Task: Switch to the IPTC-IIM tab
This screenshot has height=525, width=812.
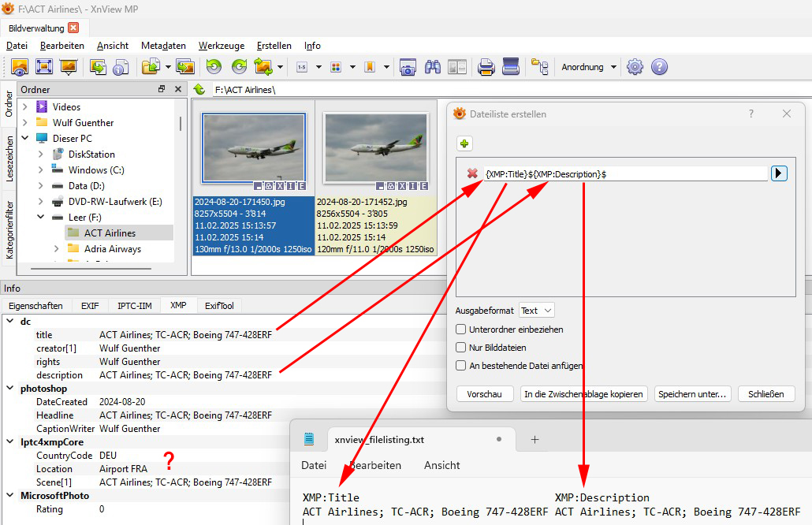Action: click(x=135, y=306)
